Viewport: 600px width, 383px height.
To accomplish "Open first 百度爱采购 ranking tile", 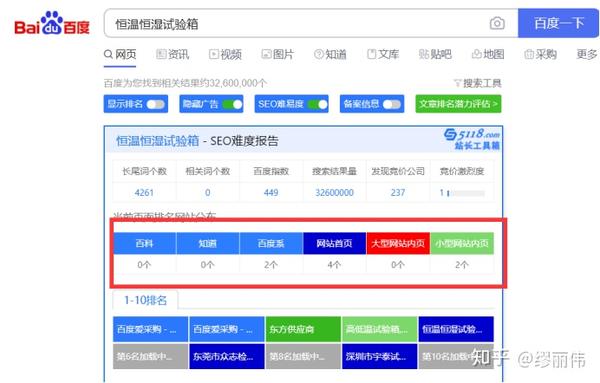I will [x=150, y=329].
